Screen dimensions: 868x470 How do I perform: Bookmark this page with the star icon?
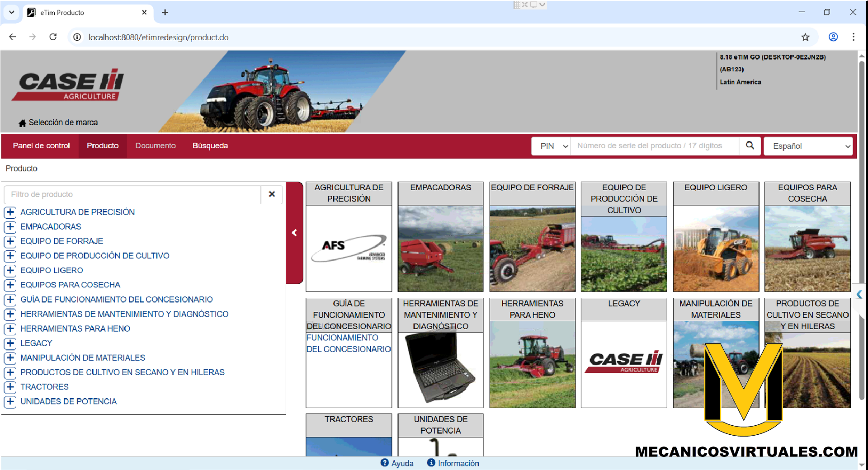tap(805, 37)
